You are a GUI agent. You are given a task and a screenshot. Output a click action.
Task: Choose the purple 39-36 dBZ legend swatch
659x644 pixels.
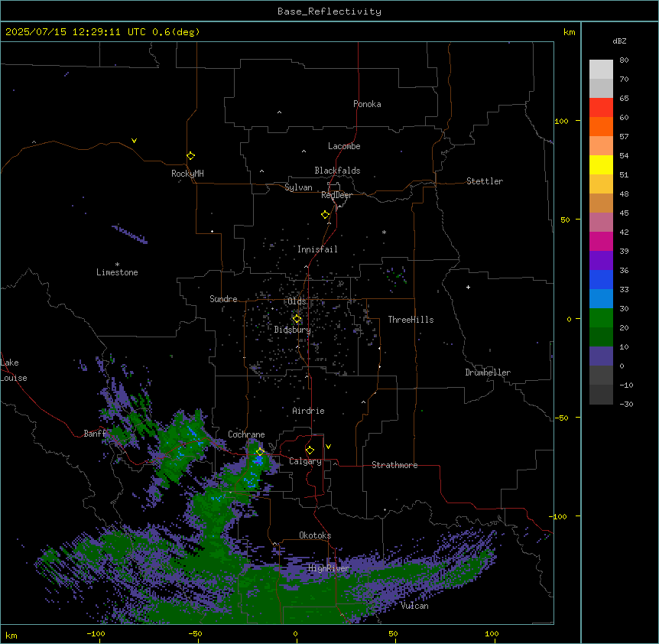click(x=601, y=260)
